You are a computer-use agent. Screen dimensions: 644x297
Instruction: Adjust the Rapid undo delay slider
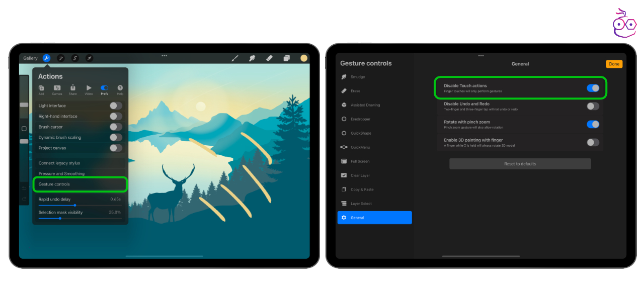tap(75, 205)
